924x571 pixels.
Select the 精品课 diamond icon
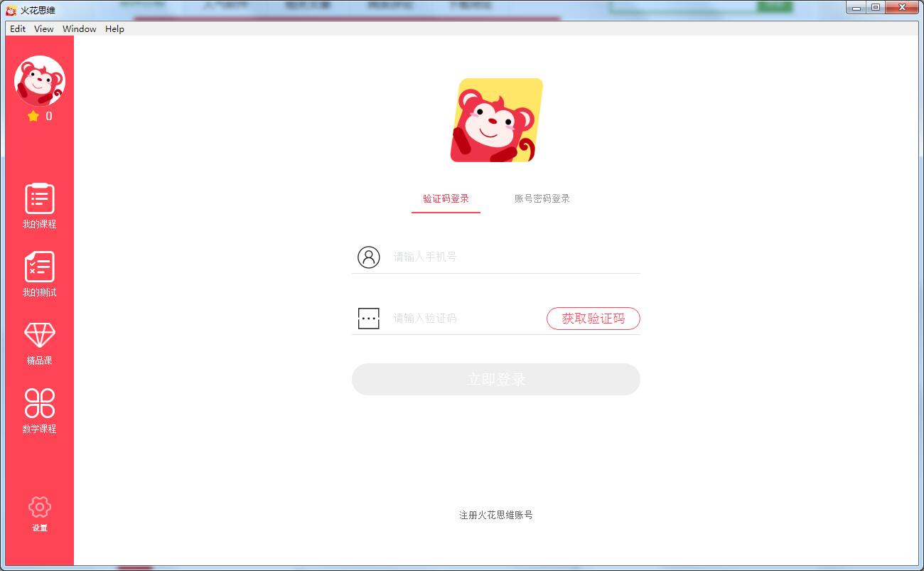coord(39,340)
